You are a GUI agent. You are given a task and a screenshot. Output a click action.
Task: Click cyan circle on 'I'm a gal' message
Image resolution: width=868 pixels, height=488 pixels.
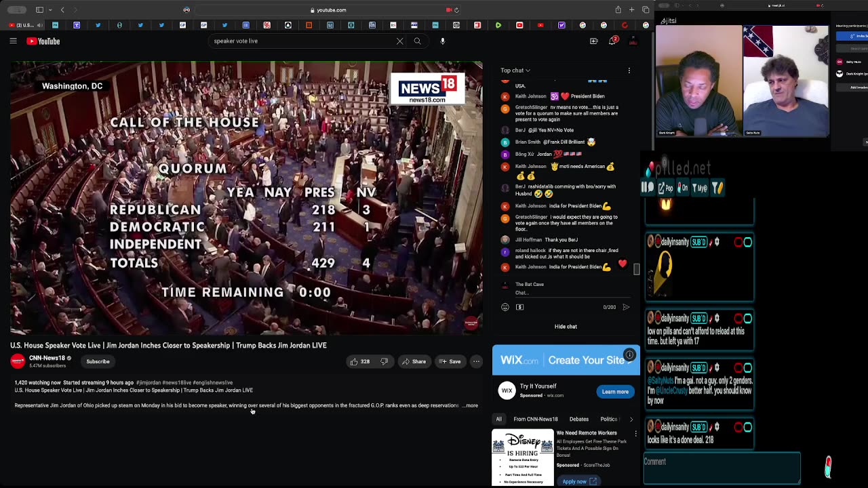748,368
